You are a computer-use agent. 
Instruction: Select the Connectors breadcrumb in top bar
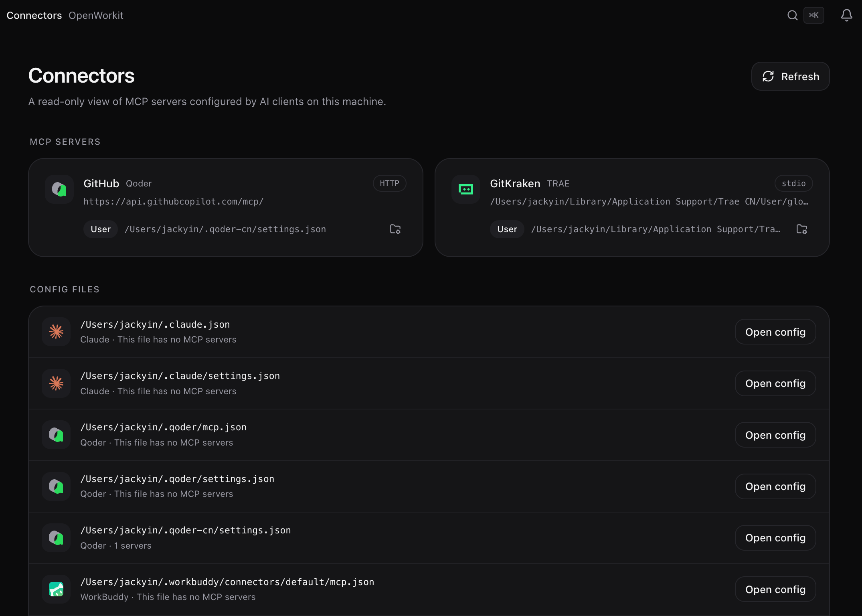[x=34, y=15]
